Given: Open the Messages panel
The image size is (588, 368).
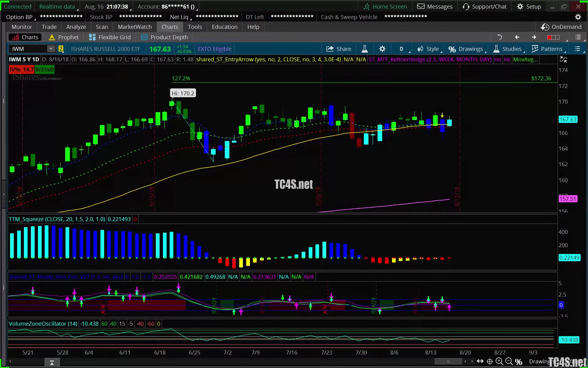Looking at the screenshot, I should point(435,6).
